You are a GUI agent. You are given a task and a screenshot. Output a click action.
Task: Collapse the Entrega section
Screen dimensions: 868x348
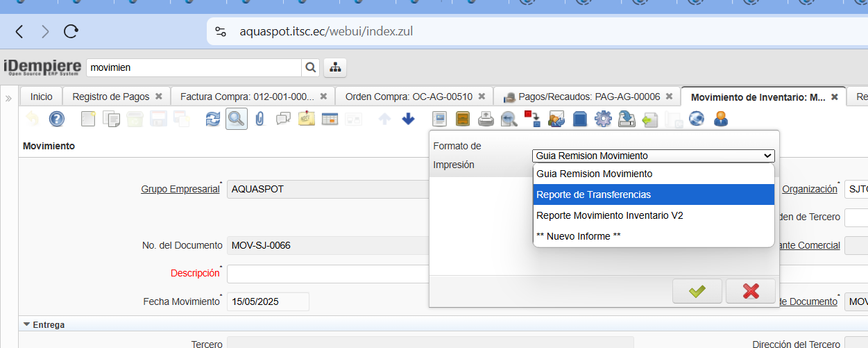(x=27, y=324)
